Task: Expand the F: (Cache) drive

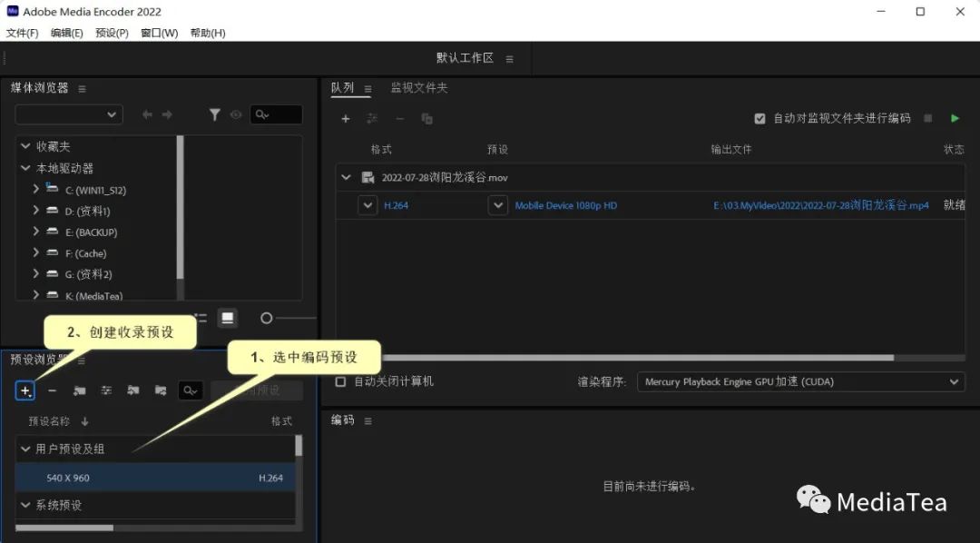Action: [x=35, y=252]
